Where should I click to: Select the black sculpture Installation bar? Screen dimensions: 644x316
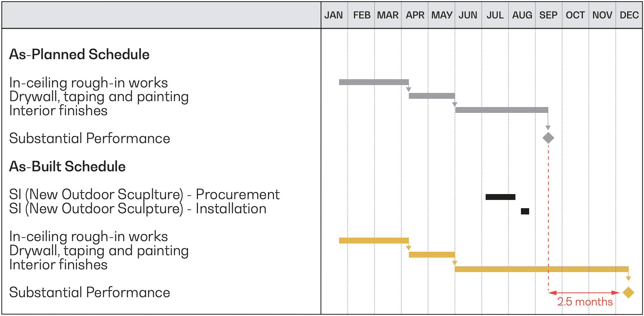pos(525,211)
